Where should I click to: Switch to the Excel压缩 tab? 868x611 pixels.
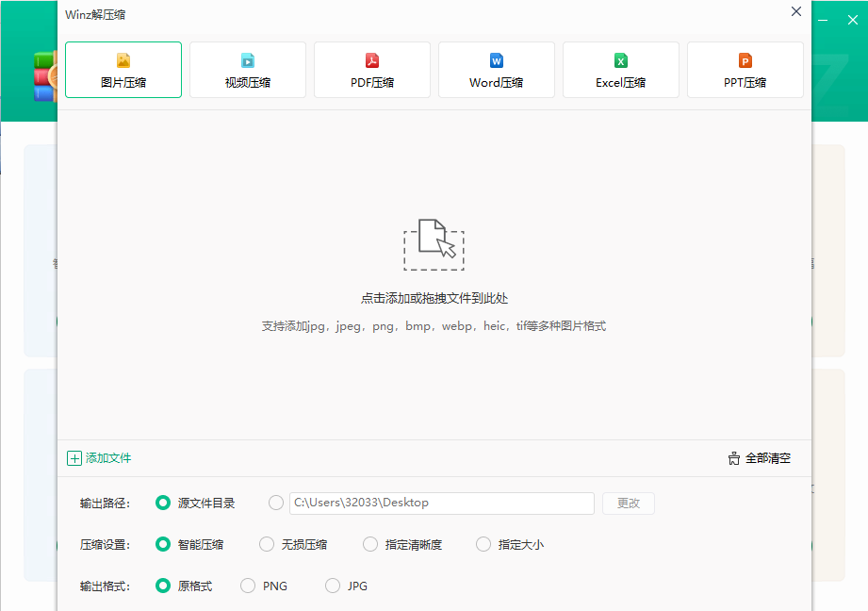click(x=621, y=70)
